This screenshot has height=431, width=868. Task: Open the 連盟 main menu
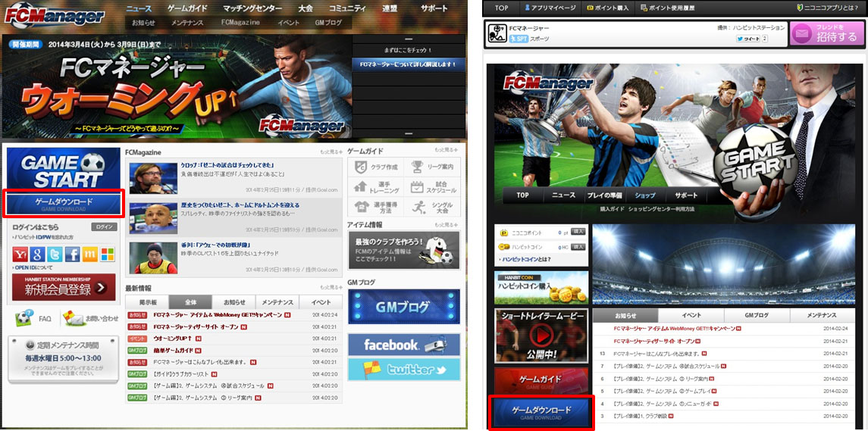[390, 8]
